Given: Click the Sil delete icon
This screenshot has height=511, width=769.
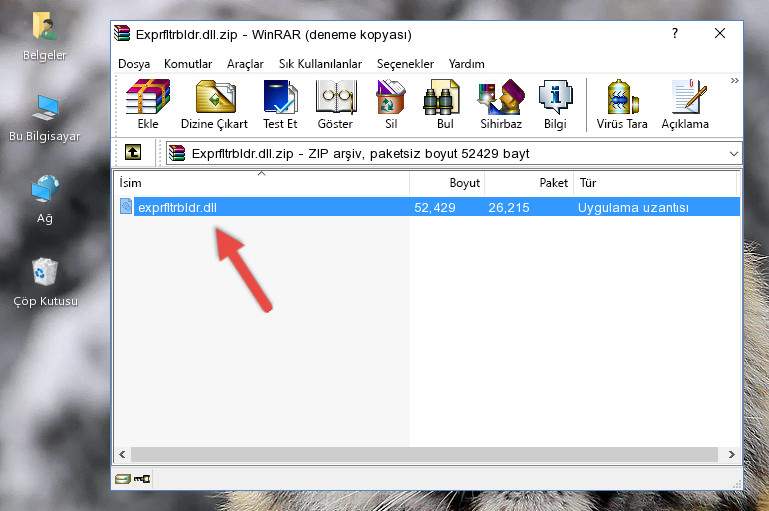Looking at the screenshot, I should (x=391, y=104).
